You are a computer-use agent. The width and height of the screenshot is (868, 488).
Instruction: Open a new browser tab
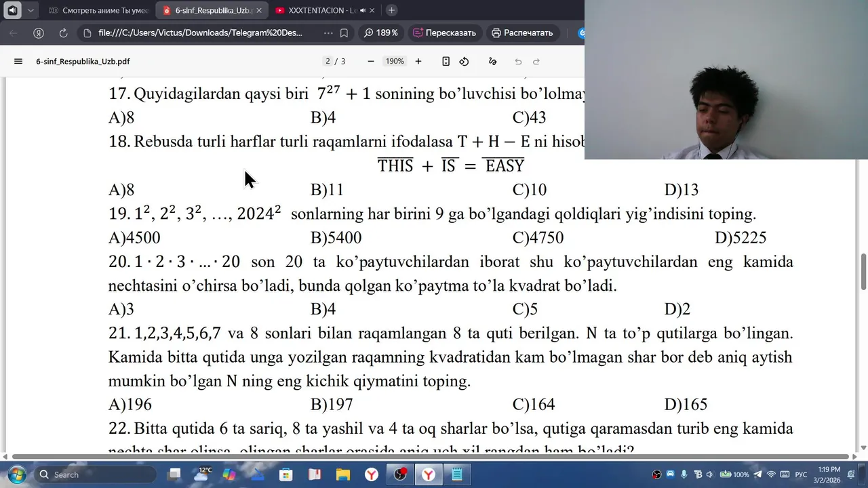tap(391, 10)
